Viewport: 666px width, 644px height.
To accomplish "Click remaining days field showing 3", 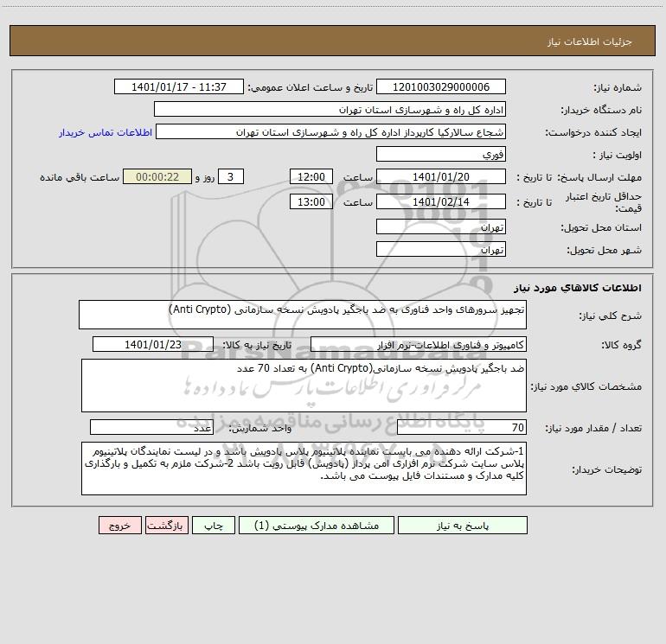I will 231,176.
